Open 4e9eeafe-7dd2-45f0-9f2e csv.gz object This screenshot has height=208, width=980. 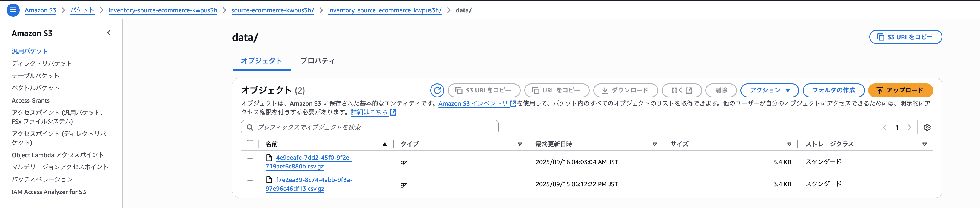(309, 162)
